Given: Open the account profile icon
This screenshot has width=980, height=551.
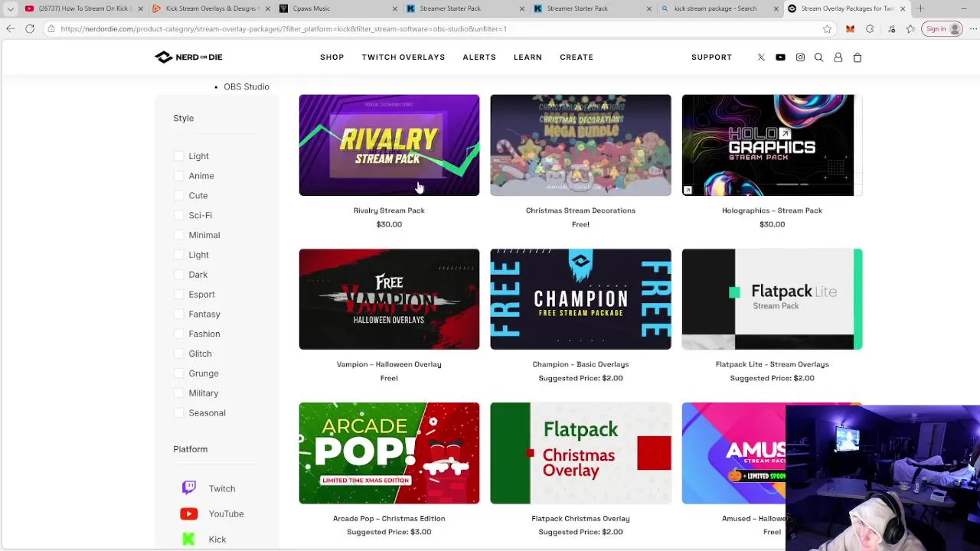Looking at the screenshot, I should pyautogui.click(x=838, y=57).
